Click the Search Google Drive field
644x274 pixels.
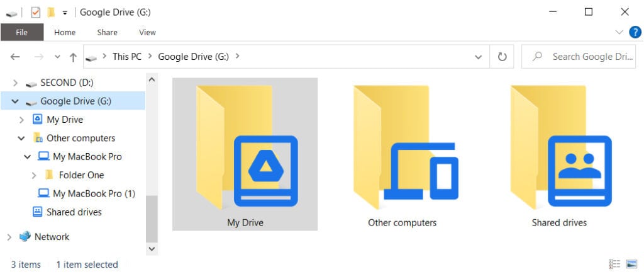pyautogui.click(x=579, y=57)
